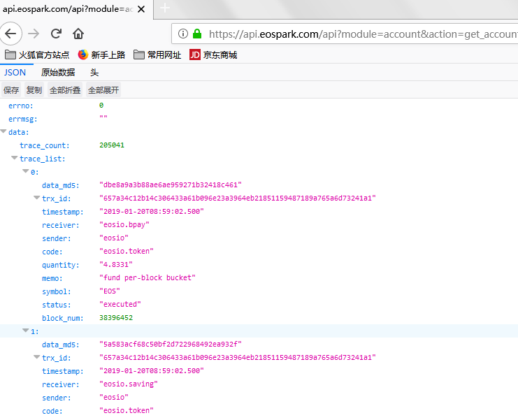Click the eosio.bpay receiver value
This screenshot has width=518, height=420.
pyautogui.click(x=124, y=225)
